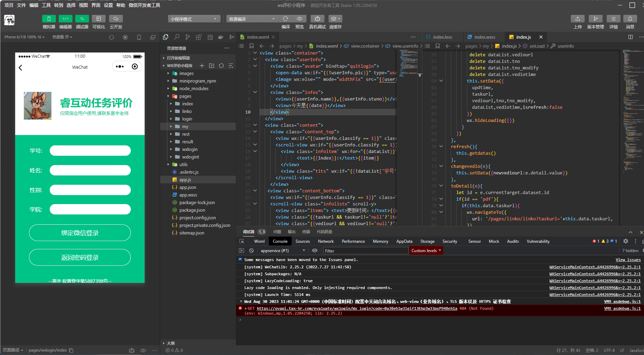Click the Filter console input field
The image size is (644, 355).
point(365,251)
